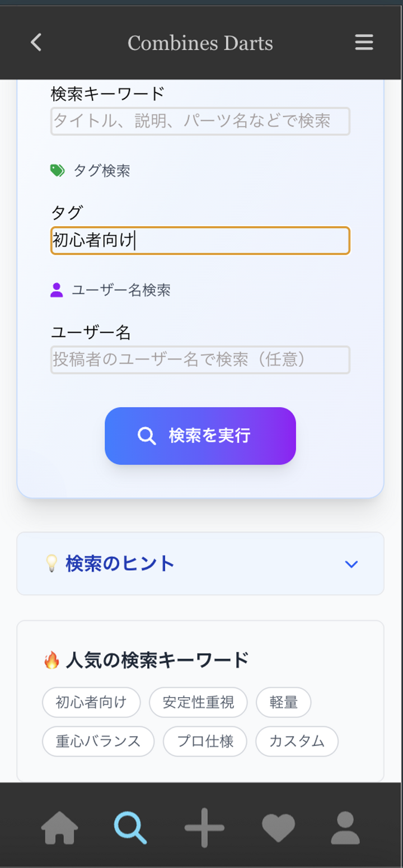Open profile via person icon
The width and height of the screenshot is (403, 868).
[x=345, y=828]
